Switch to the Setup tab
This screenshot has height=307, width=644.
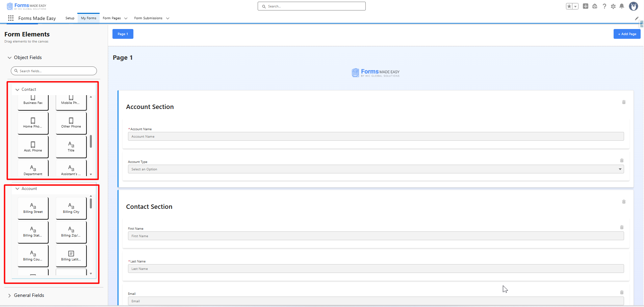(x=70, y=18)
